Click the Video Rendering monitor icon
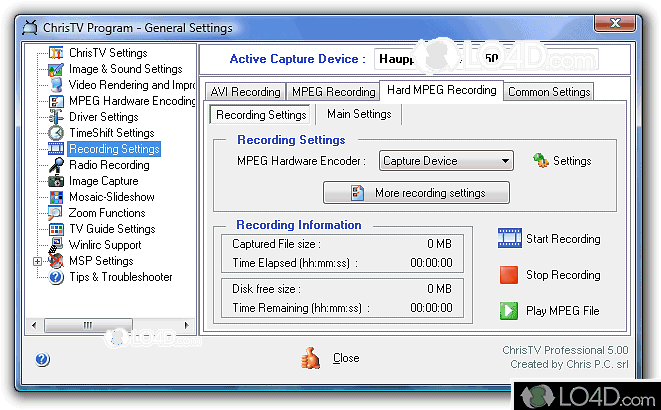Screen dimensions: 661x410 pos(56,85)
